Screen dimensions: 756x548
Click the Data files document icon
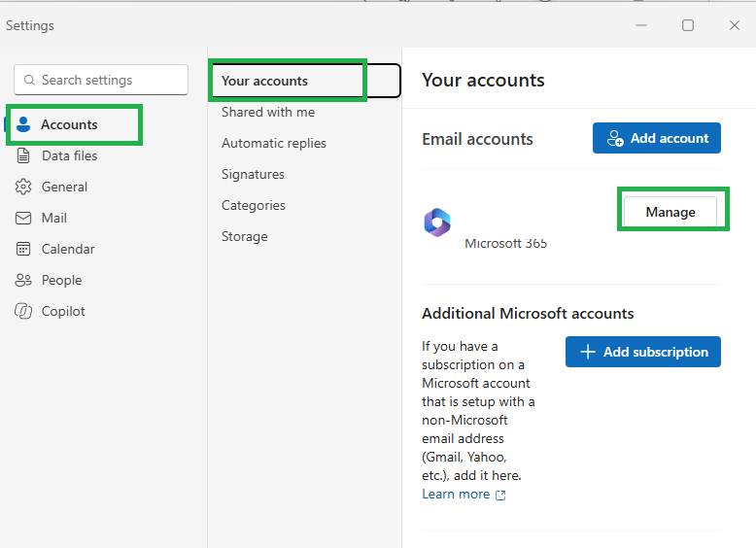pos(23,155)
